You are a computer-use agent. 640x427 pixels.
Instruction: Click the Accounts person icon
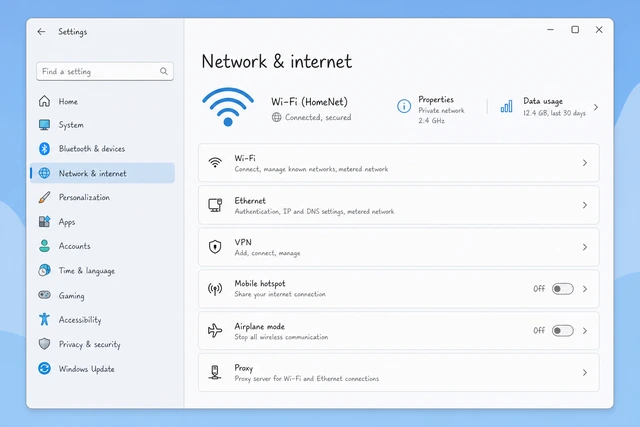44,246
